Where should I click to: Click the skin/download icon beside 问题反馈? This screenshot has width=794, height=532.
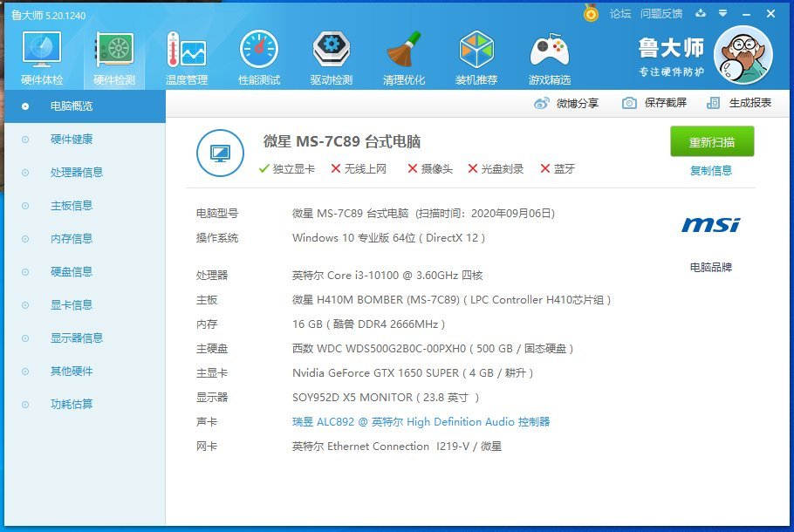click(x=701, y=13)
